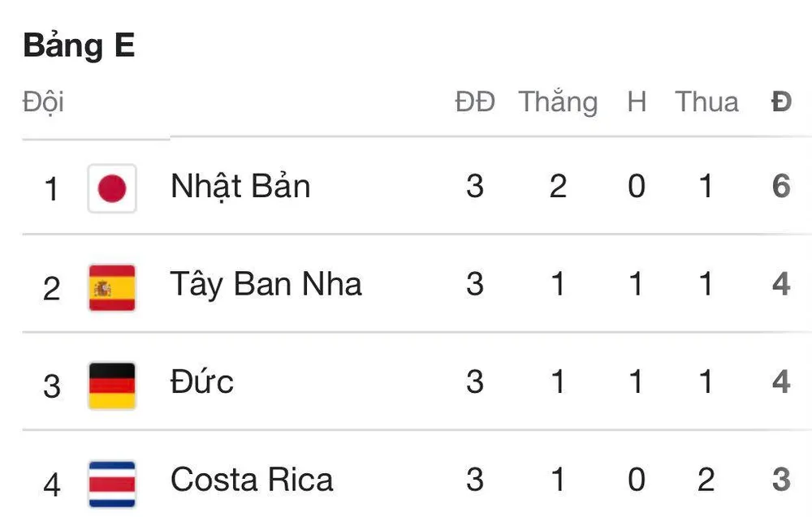
Task: Click Costa Rica's losses value 2
Action: [x=706, y=480]
